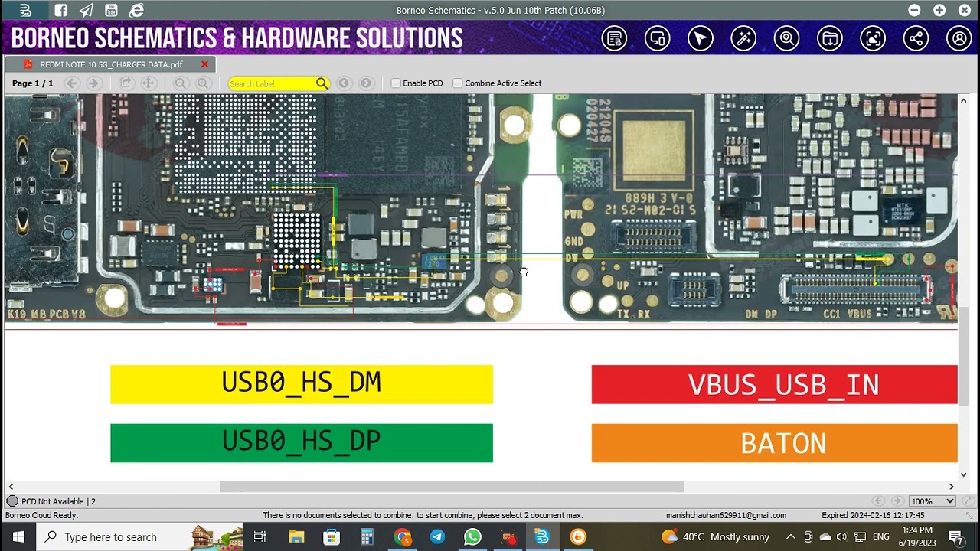Close the REDMI NOTE 10 5G_CHARGER DATA.pdf tab
This screenshot has height=551, width=980.
click(x=204, y=64)
